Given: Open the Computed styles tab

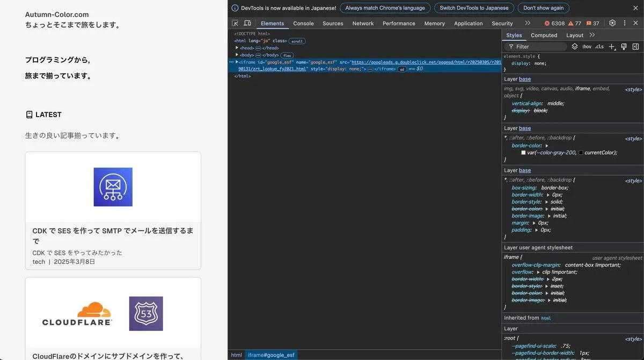Looking at the screenshot, I should [x=544, y=35].
